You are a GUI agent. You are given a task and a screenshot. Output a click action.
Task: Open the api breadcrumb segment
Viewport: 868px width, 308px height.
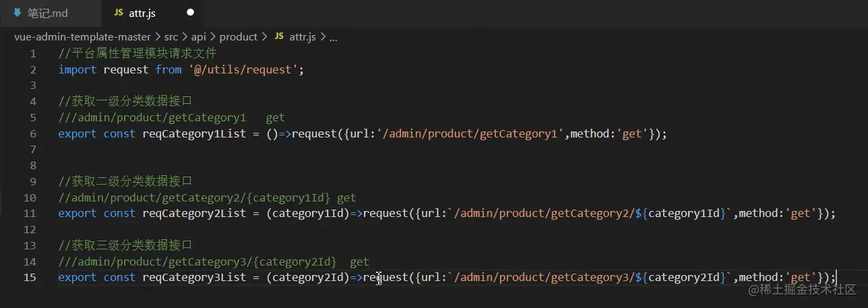click(x=199, y=36)
